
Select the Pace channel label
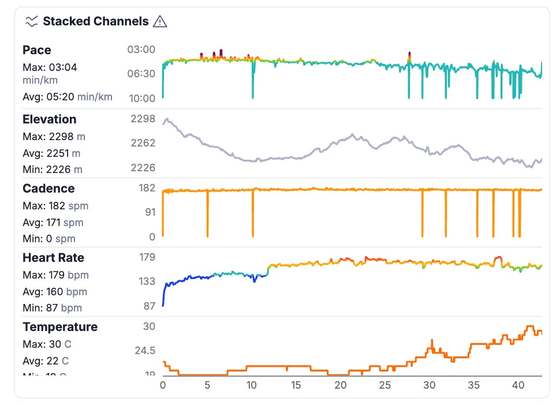pos(37,50)
